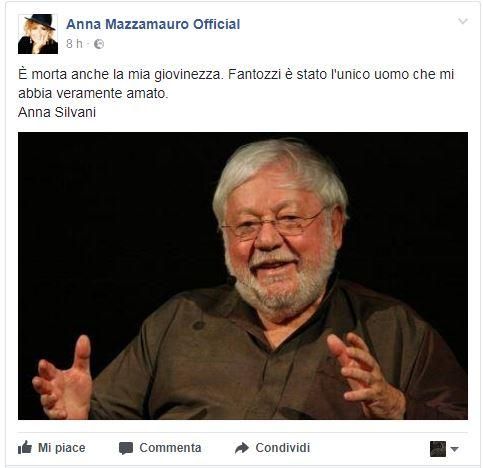Screen dimensions: 483x468
Task: Click the thumbs-up like icon
Action: click(x=25, y=448)
